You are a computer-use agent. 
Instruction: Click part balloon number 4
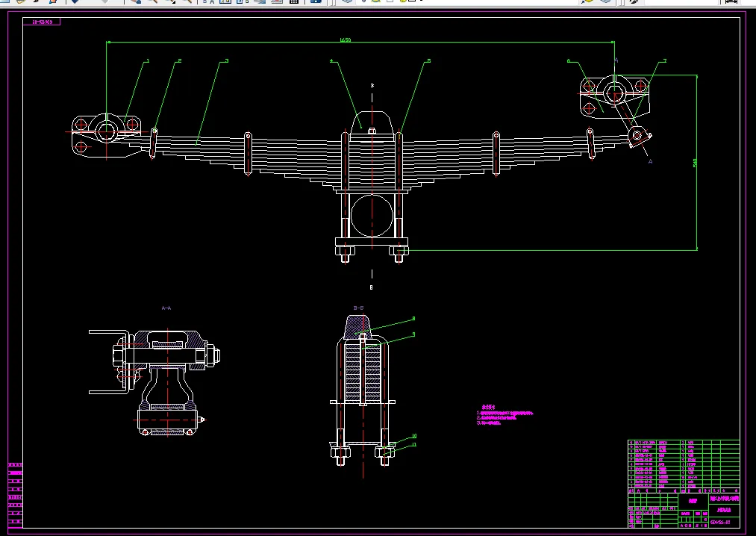(331, 60)
